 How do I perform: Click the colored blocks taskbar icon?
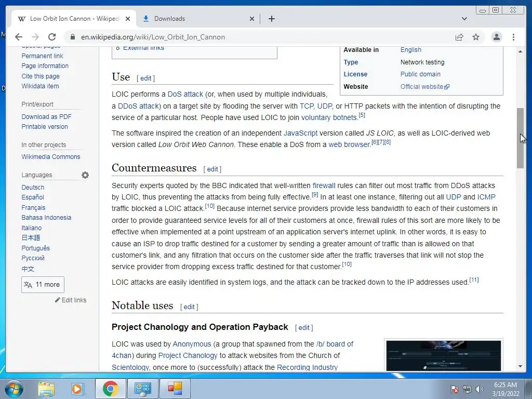(175, 389)
